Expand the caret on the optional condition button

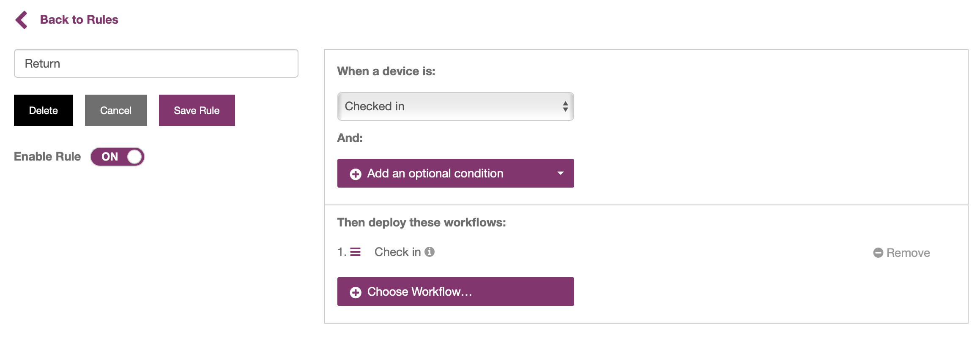(x=561, y=173)
